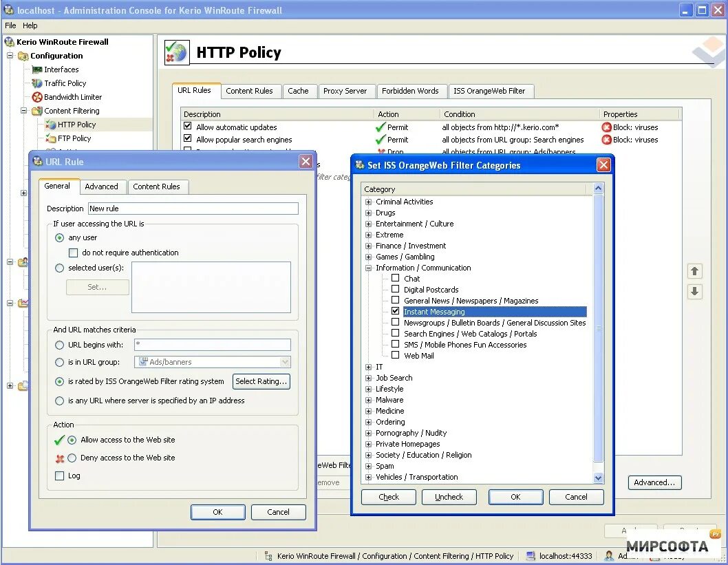Expand the Drugs category
Viewport: 728px width, 565px height.
pyautogui.click(x=368, y=213)
